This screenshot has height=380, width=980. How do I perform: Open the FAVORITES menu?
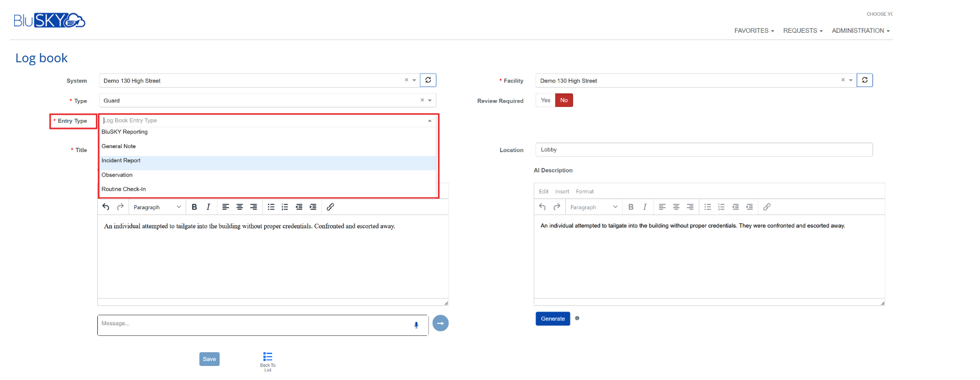click(x=754, y=31)
